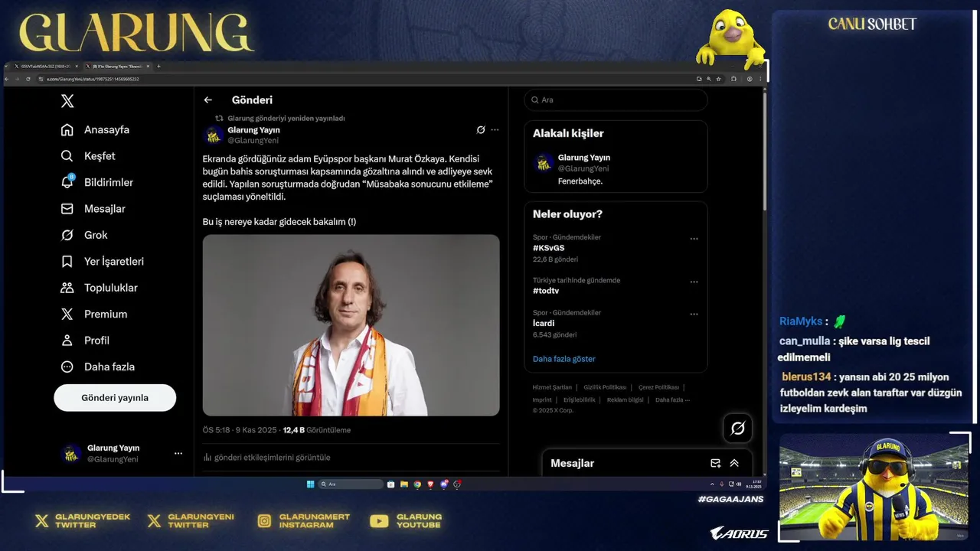Open a new browser tab with the plus
980x551 pixels.
click(x=158, y=67)
